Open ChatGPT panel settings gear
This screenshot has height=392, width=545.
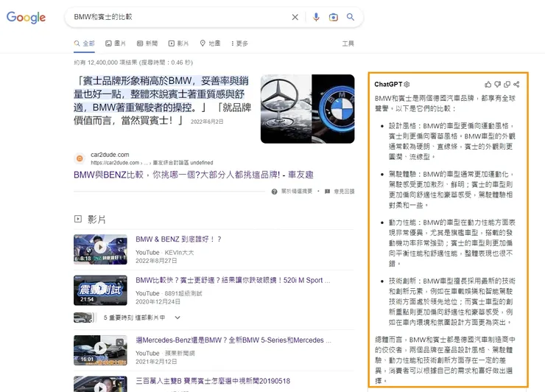coord(407,84)
